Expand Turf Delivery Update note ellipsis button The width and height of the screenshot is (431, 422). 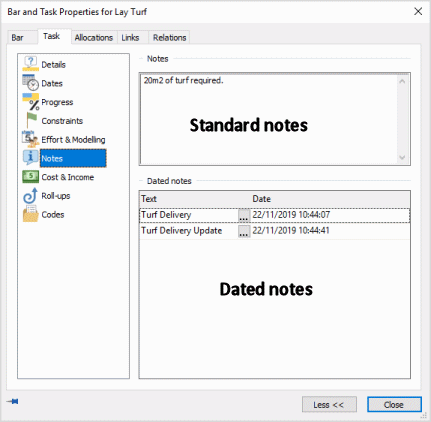tap(244, 231)
